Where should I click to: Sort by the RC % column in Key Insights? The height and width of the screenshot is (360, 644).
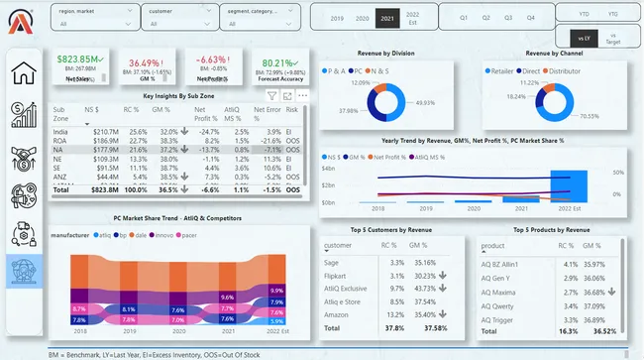pos(131,110)
